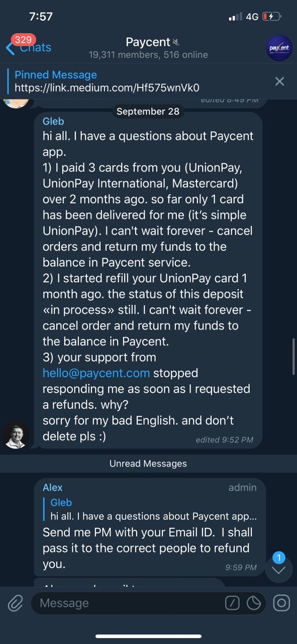Tap the 329 unread chats badge

pyautogui.click(x=23, y=40)
